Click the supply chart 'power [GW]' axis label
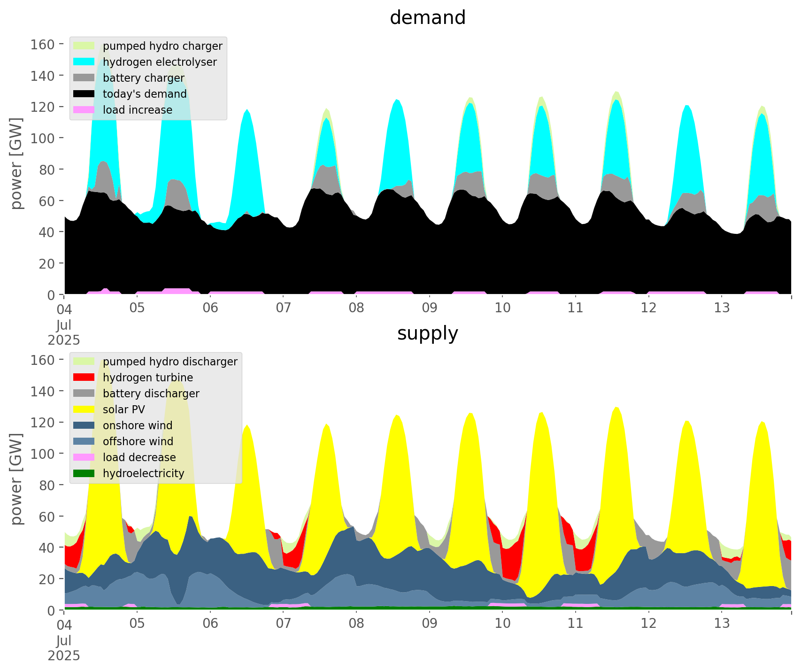 [x=16, y=479]
